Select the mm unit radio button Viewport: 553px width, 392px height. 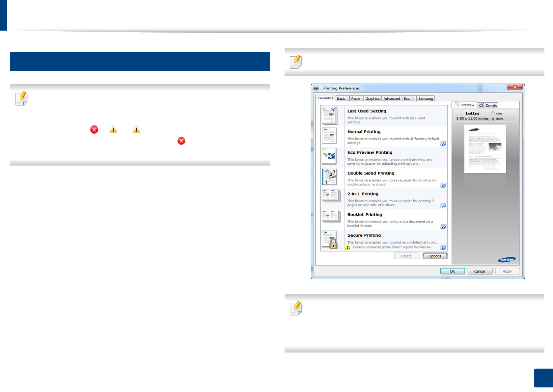point(493,113)
